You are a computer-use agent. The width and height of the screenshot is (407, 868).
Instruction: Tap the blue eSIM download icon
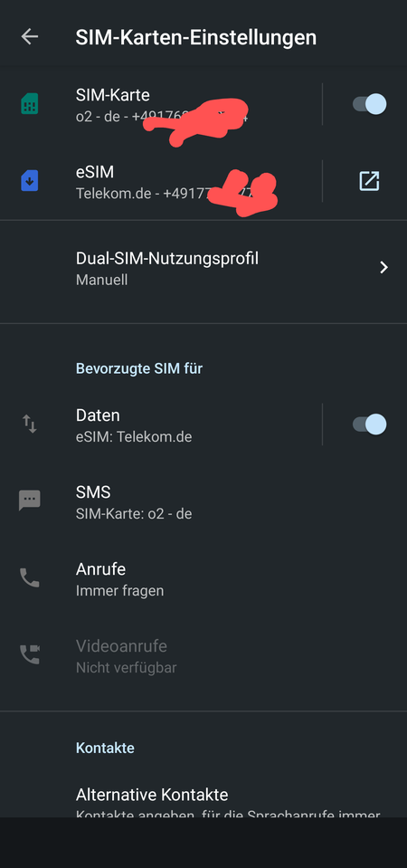(x=29, y=181)
